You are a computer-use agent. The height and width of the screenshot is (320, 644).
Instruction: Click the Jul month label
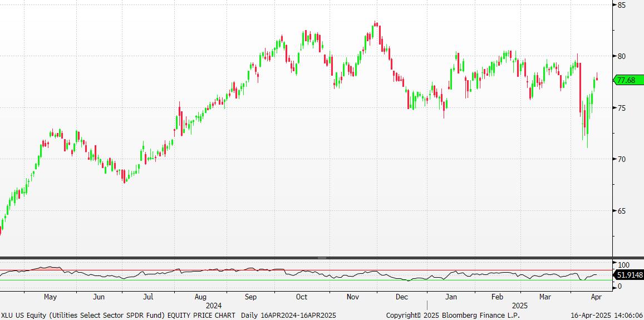click(149, 297)
